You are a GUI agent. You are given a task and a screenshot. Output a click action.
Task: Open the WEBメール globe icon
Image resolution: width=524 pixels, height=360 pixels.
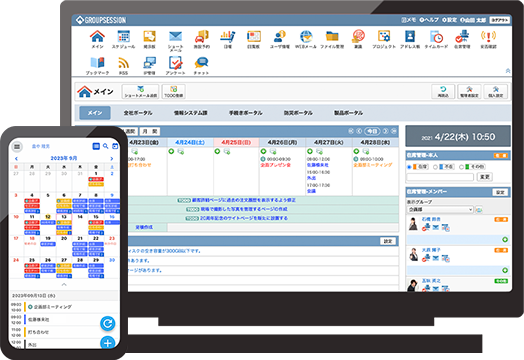click(x=306, y=36)
